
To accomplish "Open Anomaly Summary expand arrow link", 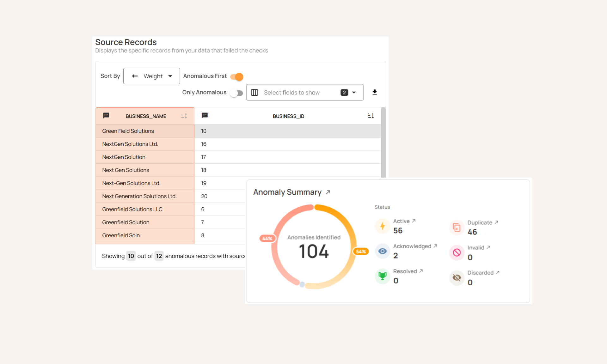I will pos(328,192).
